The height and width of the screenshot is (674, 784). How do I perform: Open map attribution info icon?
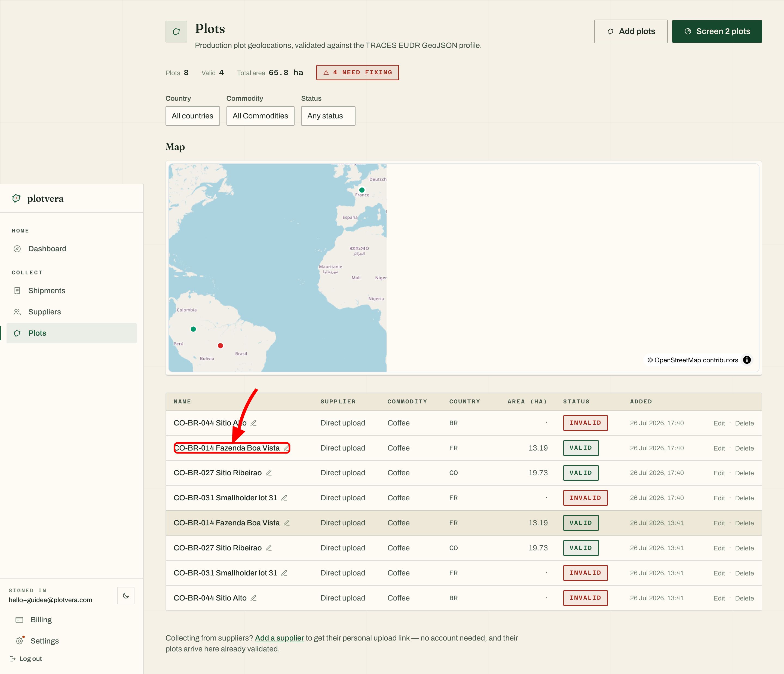click(x=747, y=360)
